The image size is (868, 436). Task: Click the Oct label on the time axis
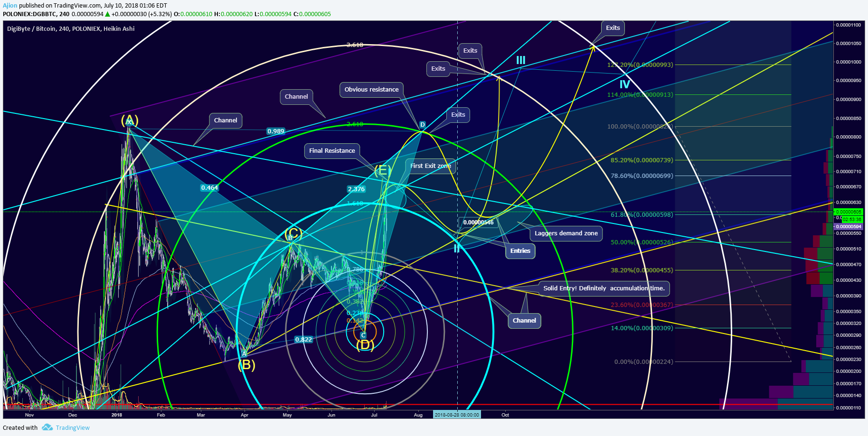pos(505,415)
